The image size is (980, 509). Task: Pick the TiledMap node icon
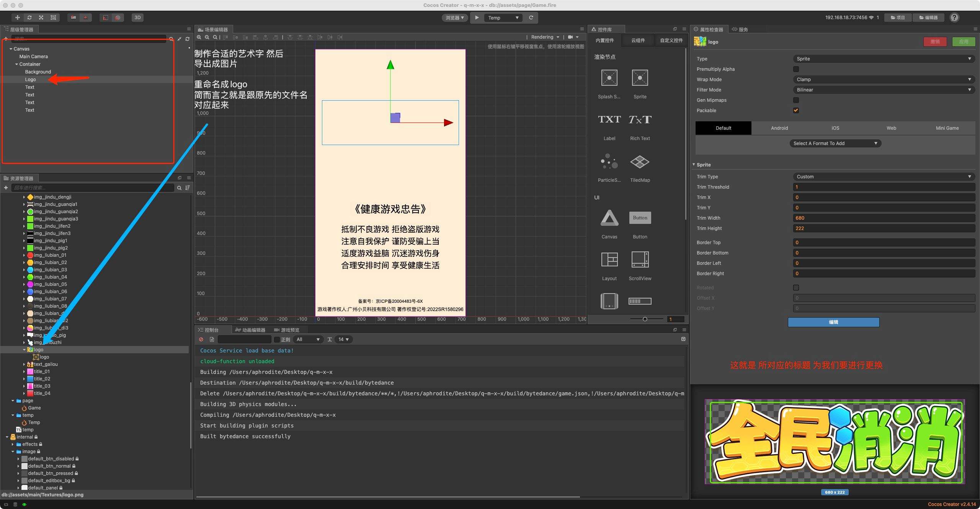[x=640, y=162]
